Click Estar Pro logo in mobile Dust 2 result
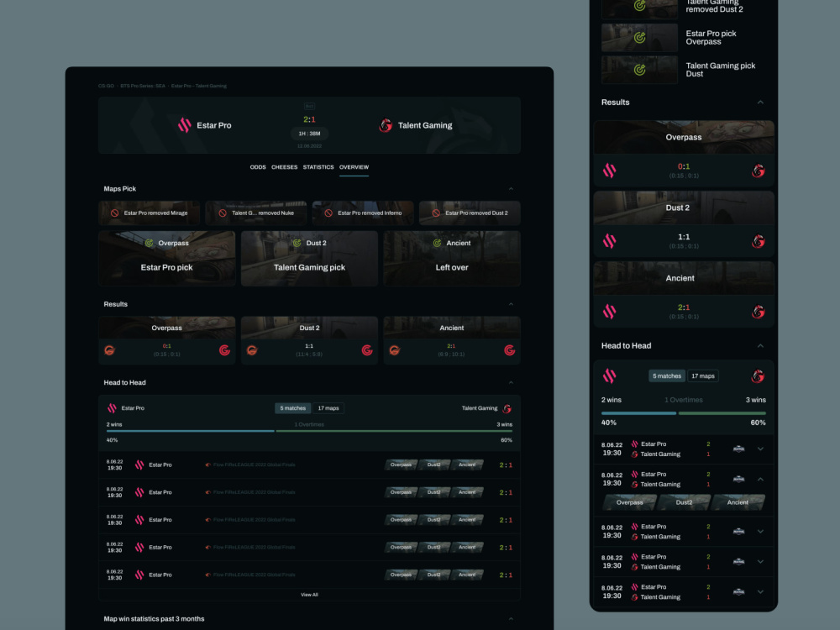Screen dimensions: 840x630 click(x=609, y=241)
